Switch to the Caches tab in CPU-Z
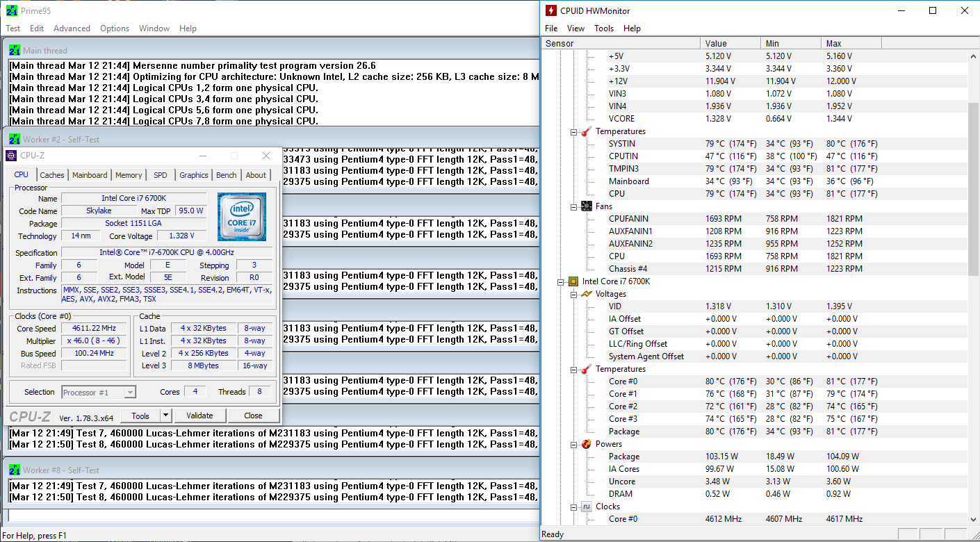Viewport: 980px width, 542px height. (52, 175)
